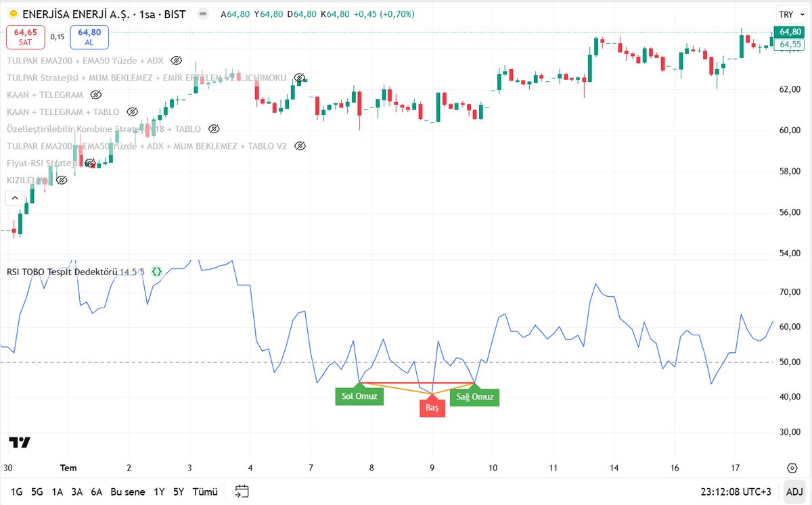Select the 1G time range
The height and width of the screenshot is (505, 812).
(17, 491)
